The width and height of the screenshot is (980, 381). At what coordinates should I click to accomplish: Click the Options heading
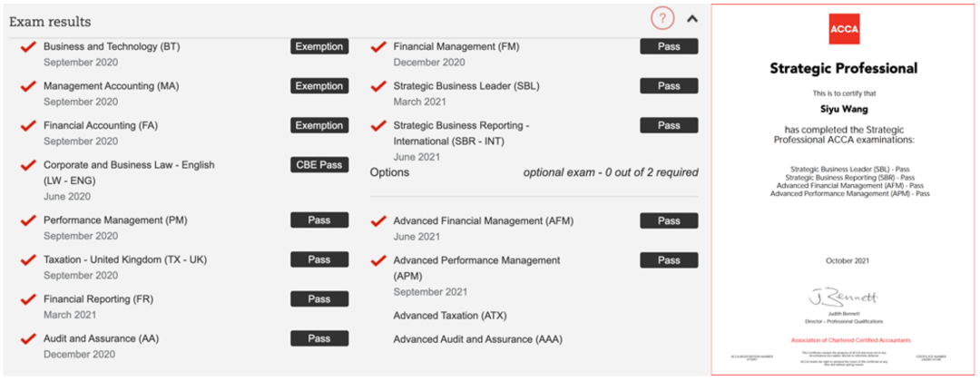pos(389,172)
